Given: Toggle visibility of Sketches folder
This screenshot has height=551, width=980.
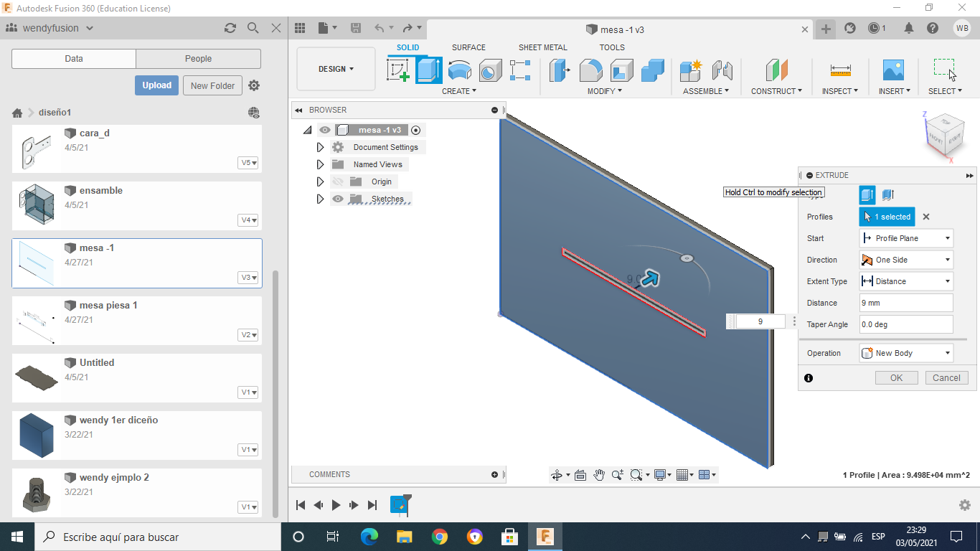Looking at the screenshot, I should coord(338,199).
